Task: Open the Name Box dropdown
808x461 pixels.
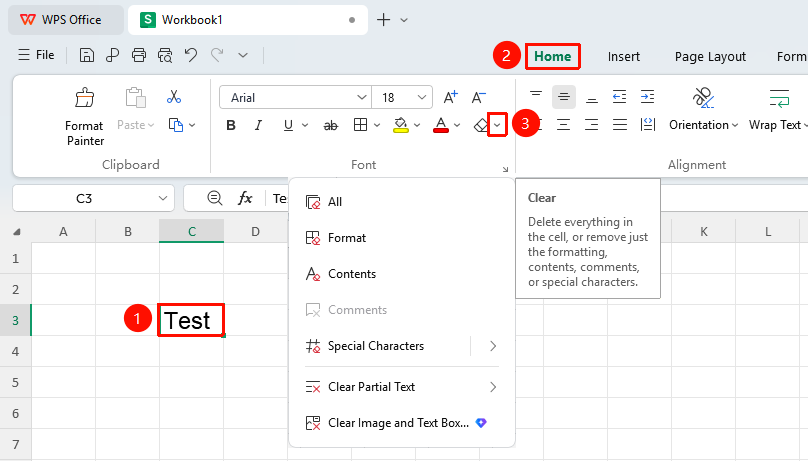Action: (x=163, y=198)
